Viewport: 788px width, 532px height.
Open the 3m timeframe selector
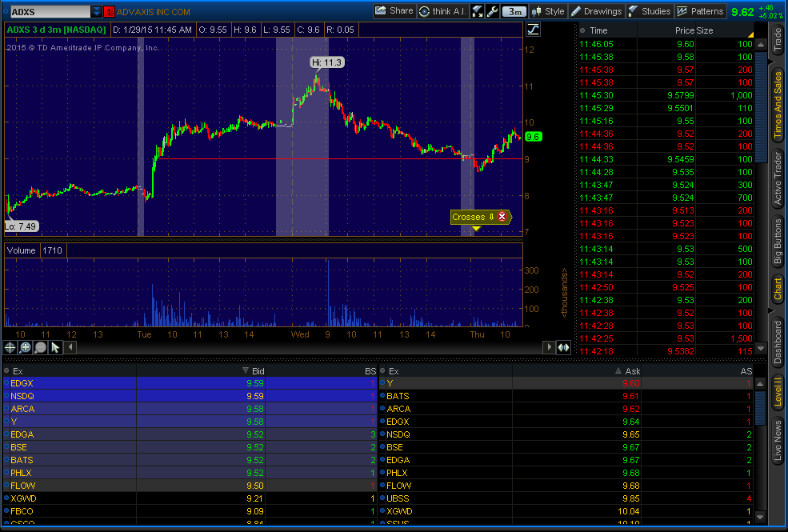[514, 11]
